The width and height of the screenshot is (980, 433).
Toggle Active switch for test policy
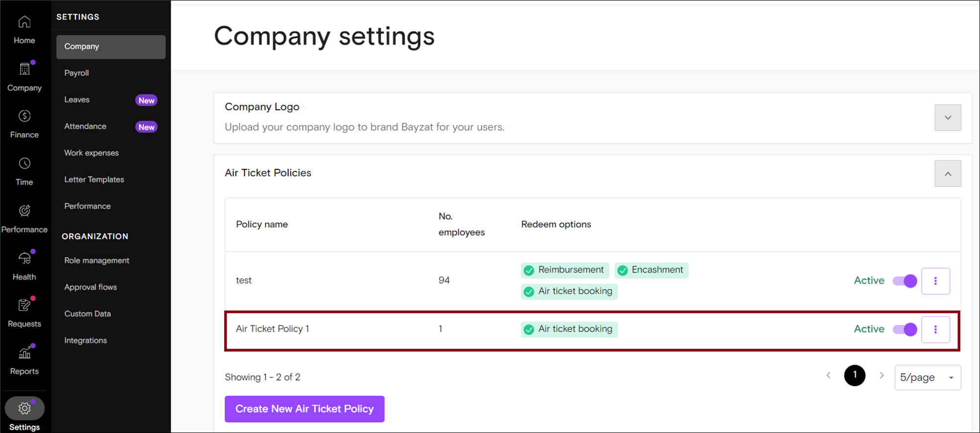coord(904,281)
